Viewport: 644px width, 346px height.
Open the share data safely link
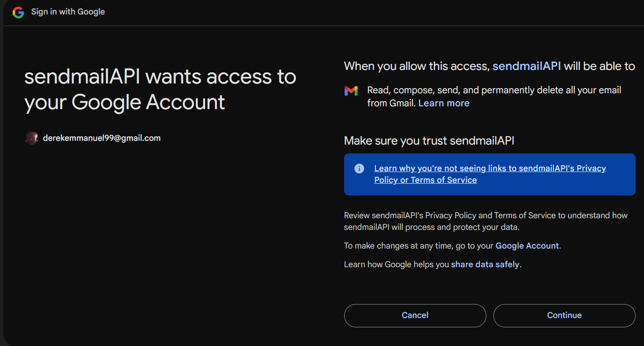coord(485,264)
